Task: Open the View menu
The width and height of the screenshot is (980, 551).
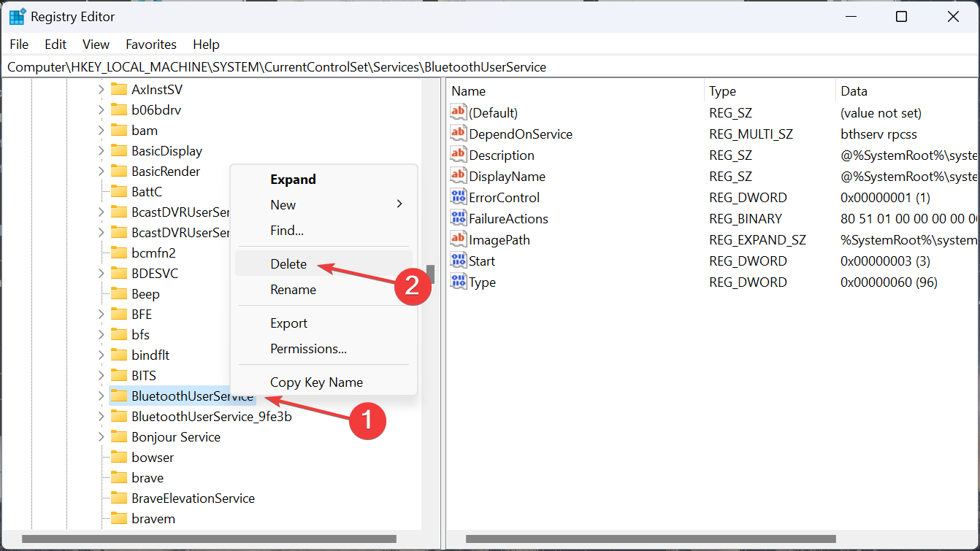Action: [x=96, y=44]
